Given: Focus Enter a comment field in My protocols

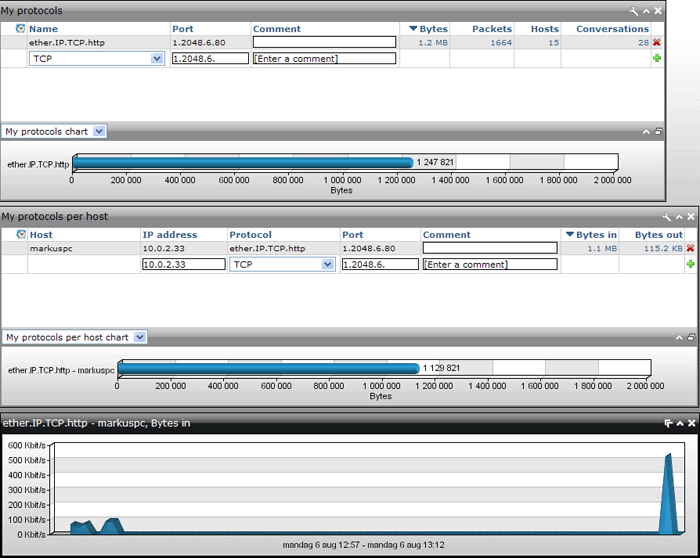Looking at the screenshot, I should (325, 58).
